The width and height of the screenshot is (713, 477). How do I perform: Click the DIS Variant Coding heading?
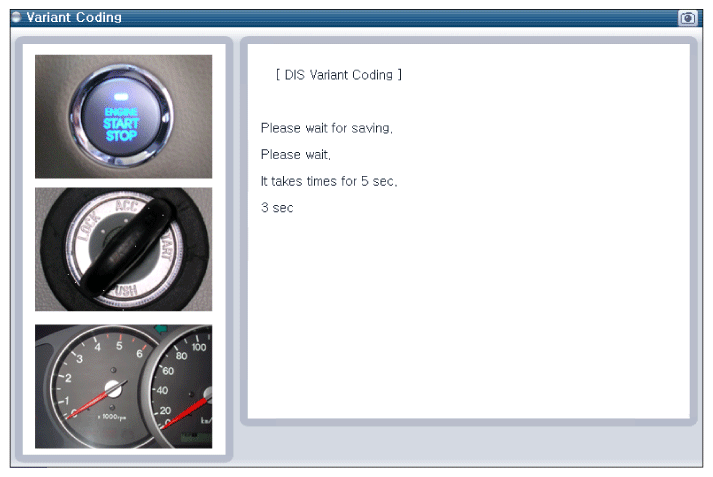[x=339, y=75]
